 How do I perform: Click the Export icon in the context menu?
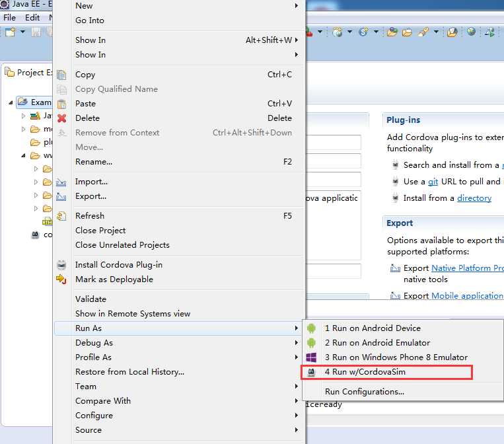coord(61,196)
